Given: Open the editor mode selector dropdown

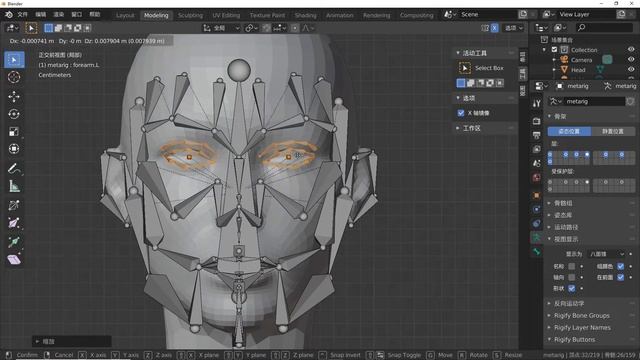Looking at the screenshot, I should tap(13, 28).
